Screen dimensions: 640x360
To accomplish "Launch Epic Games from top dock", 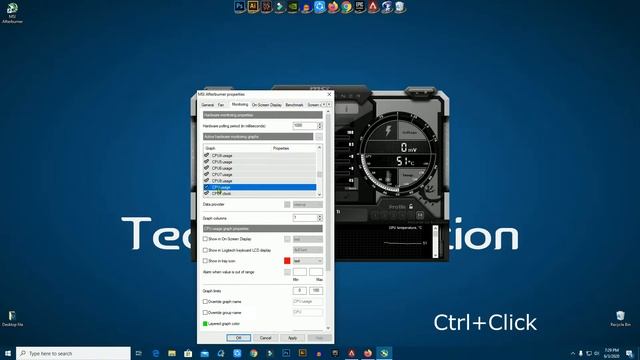I will coord(360,7).
